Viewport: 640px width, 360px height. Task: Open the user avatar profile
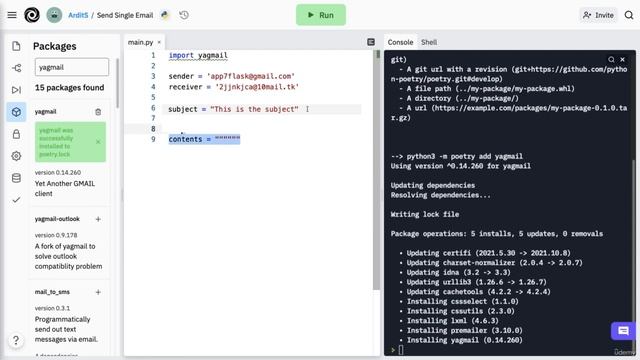click(54, 15)
